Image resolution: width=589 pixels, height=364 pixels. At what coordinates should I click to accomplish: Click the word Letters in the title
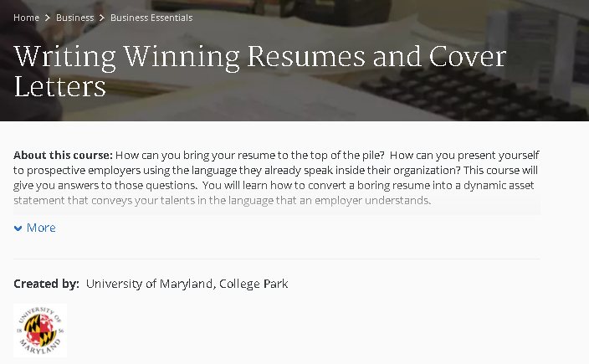(60, 86)
